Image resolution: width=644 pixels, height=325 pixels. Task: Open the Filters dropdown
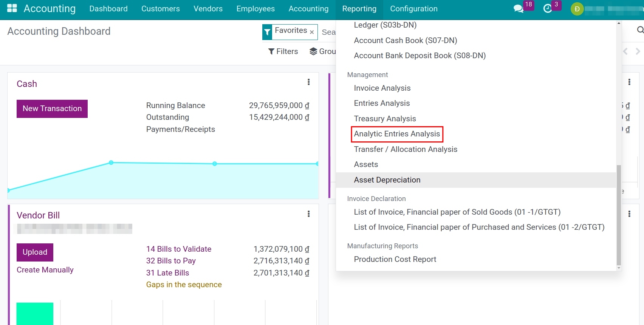point(283,51)
